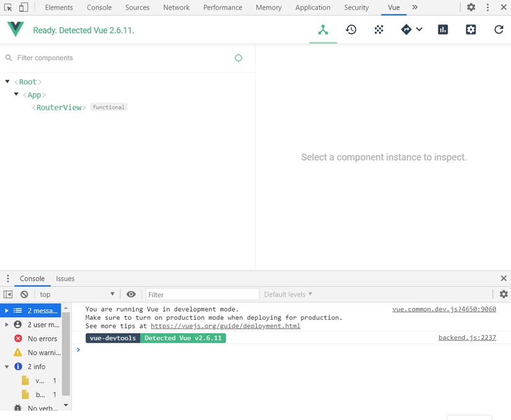Click the Filter components search field
Viewport: 511px width, 420px height.
click(121, 58)
